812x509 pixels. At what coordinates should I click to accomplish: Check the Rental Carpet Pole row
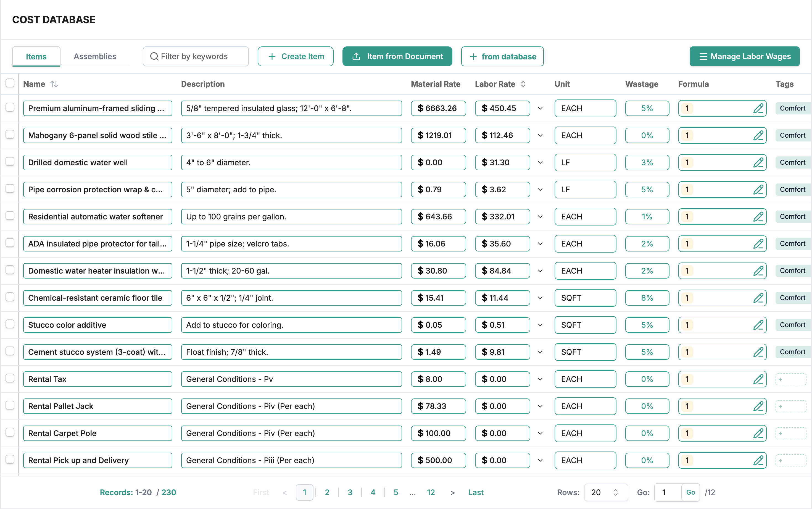coord(10,432)
